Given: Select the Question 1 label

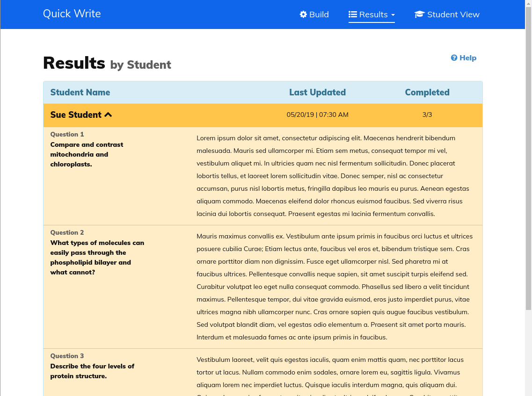Looking at the screenshot, I should 67,134.
